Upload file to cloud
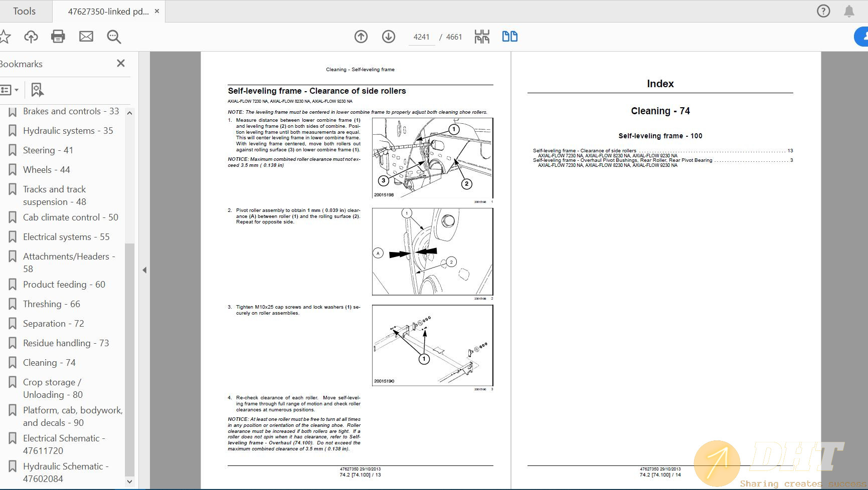This screenshot has width=868, height=490. point(31,36)
